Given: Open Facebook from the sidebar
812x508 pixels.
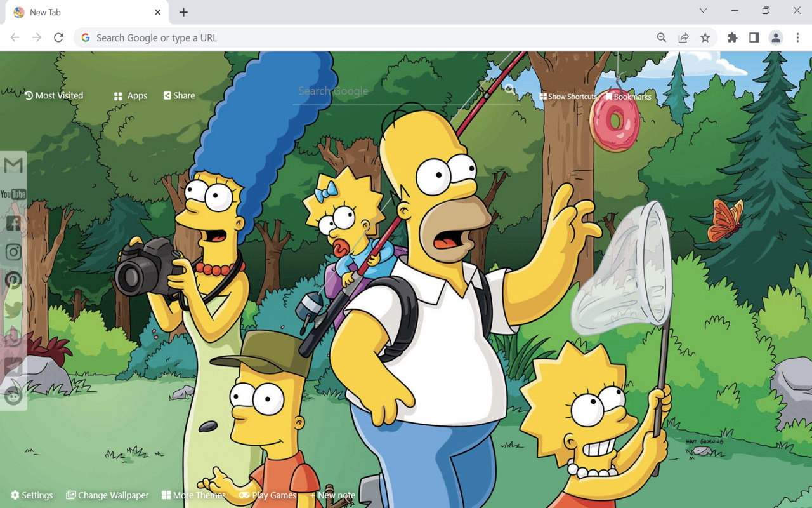Looking at the screenshot, I should coord(13,223).
